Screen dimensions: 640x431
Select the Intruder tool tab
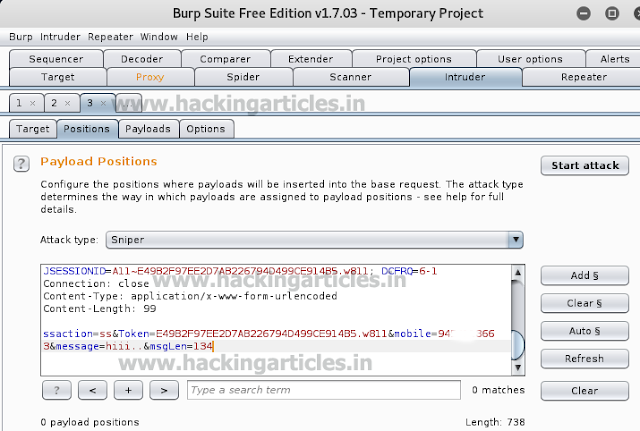465,77
